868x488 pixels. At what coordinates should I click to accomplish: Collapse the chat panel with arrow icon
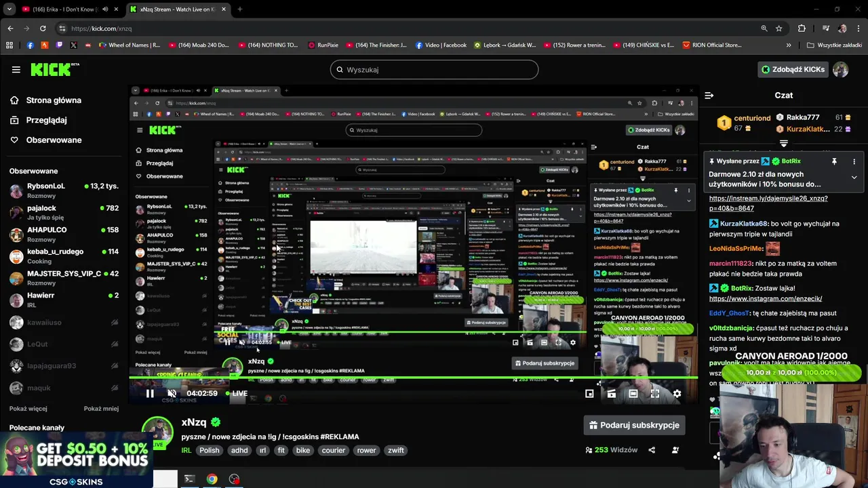click(709, 96)
